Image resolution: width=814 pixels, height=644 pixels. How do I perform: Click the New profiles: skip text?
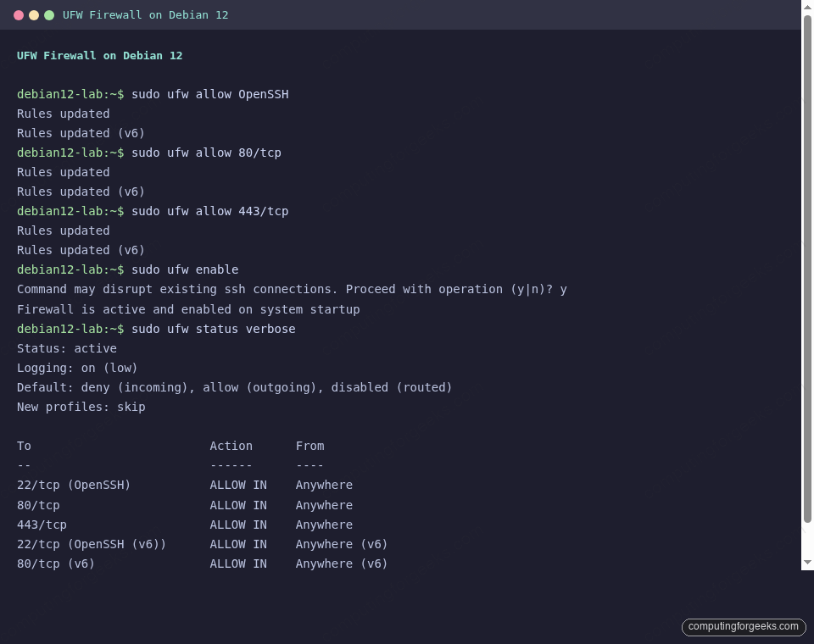point(81,407)
